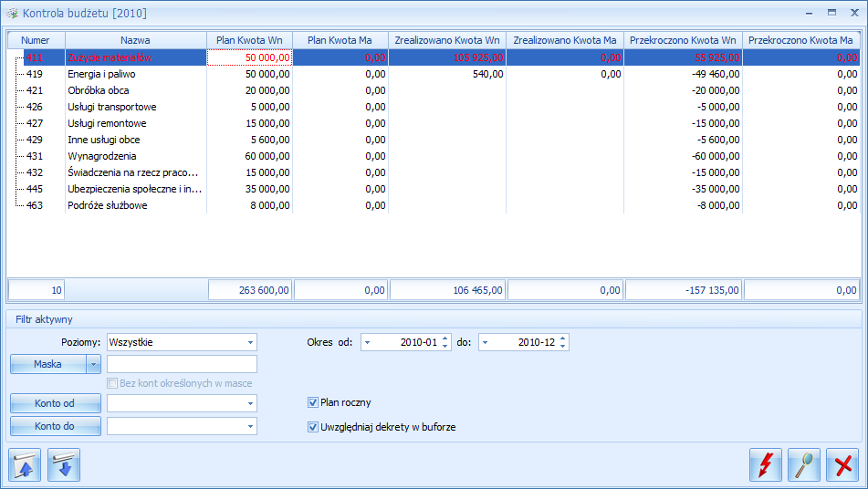The height and width of the screenshot is (489, 868).
Task: Sort by Plan Kwota Ma column header
Action: (340, 40)
